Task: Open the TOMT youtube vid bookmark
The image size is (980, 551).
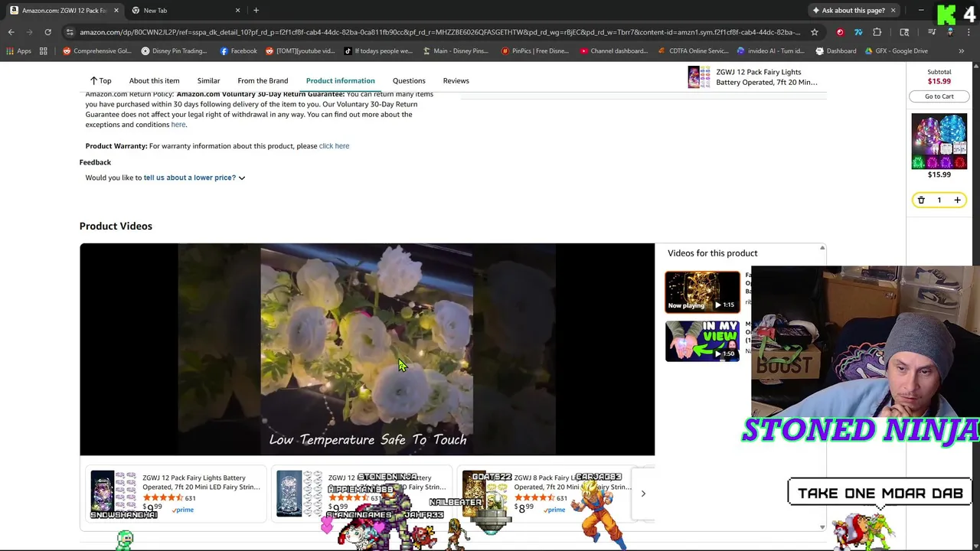Action: click(299, 51)
